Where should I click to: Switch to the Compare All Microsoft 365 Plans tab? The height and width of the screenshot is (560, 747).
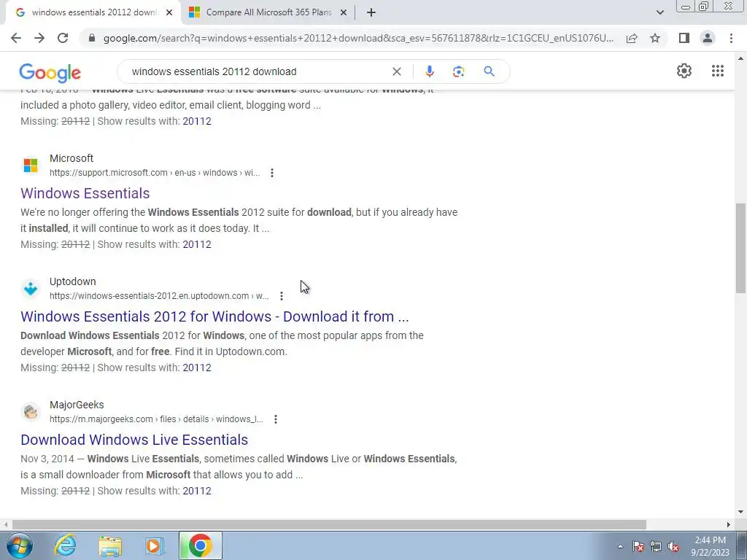[268, 12]
